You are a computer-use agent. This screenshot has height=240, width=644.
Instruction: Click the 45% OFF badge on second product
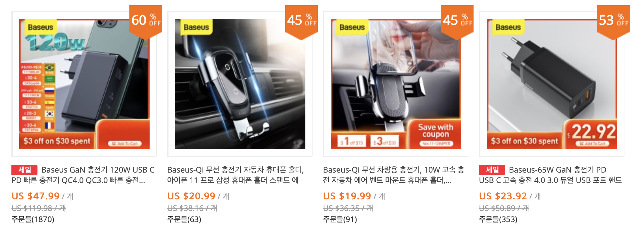coord(301,21)
